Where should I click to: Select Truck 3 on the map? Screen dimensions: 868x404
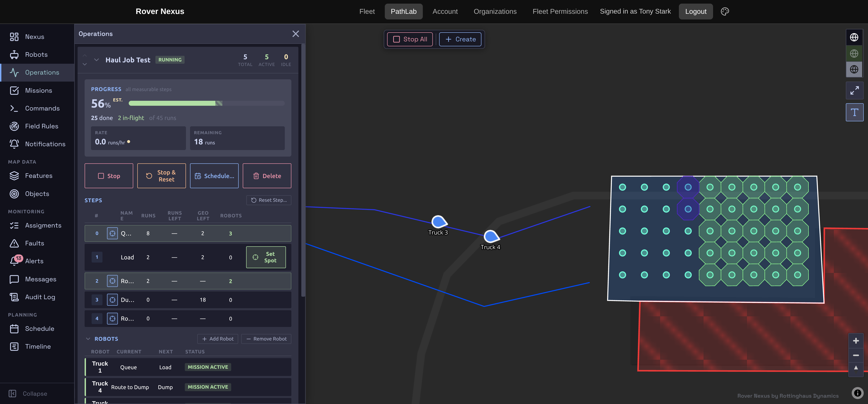[x=439, y=222]
